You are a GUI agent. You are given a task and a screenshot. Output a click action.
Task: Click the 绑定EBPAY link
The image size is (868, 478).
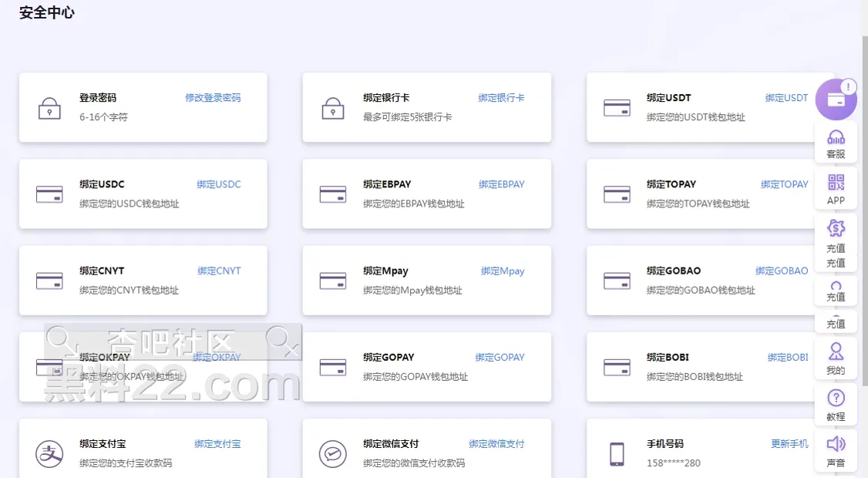point(501,184)
